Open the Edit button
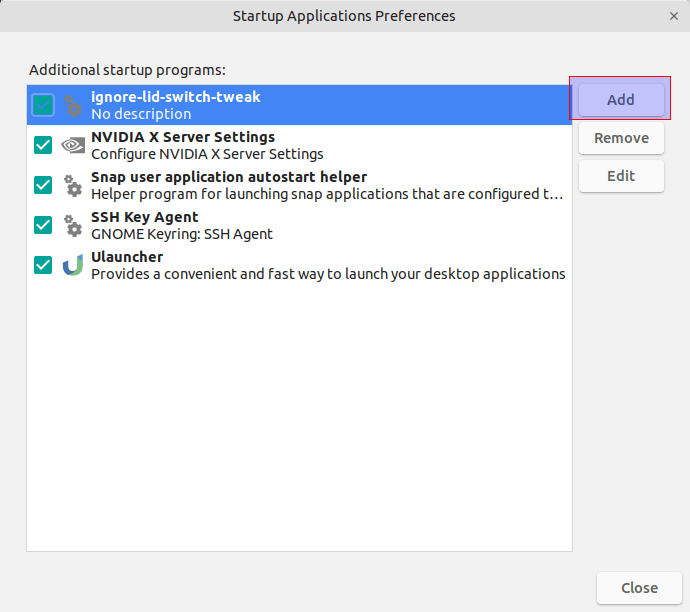 [x=621, y=176]
